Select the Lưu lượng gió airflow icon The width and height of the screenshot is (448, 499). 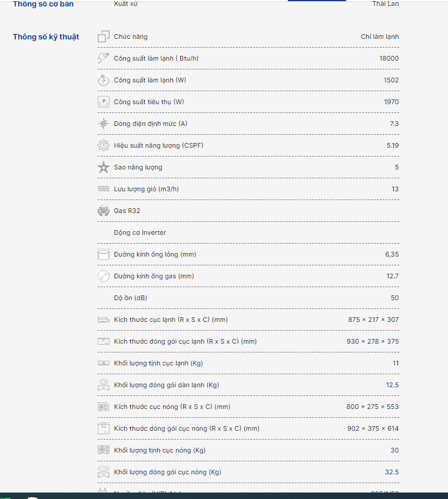tap(104, 189)
